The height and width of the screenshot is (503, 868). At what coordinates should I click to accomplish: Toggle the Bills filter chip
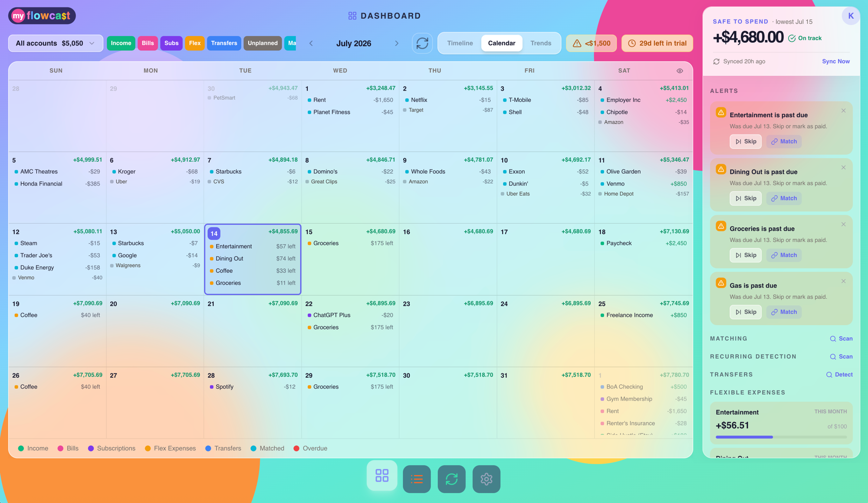tap(148, 43)
